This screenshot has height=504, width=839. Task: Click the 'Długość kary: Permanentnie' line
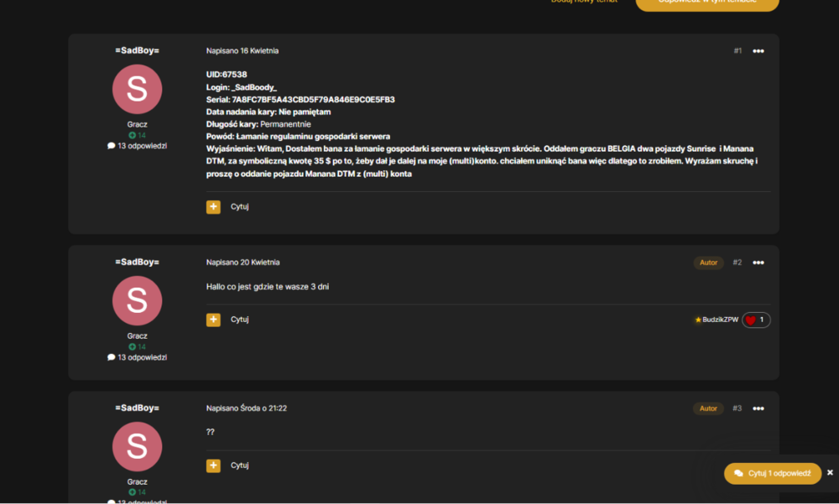(258, 124)
